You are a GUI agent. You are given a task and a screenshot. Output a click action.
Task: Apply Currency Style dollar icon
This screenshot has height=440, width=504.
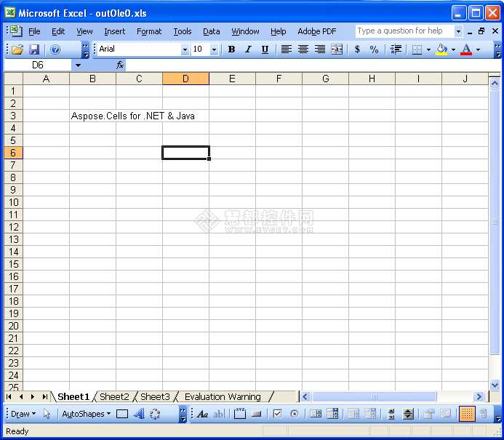[357, 49]
